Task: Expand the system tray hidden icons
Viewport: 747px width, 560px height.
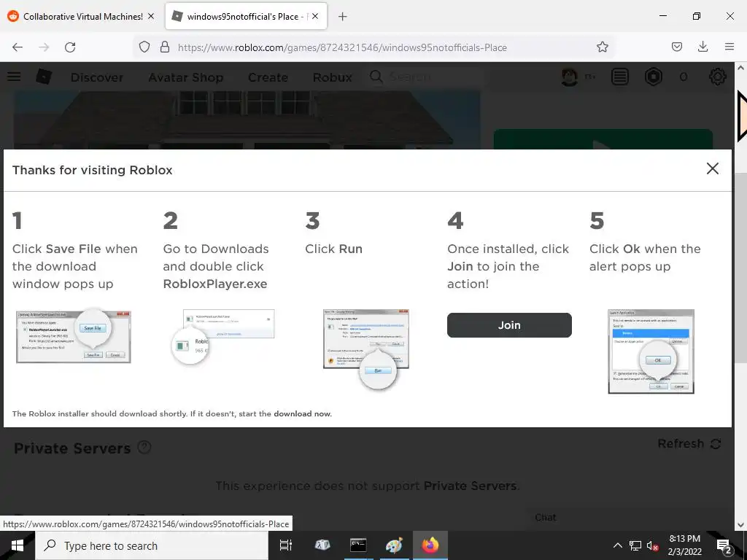Action: (617, 545)
